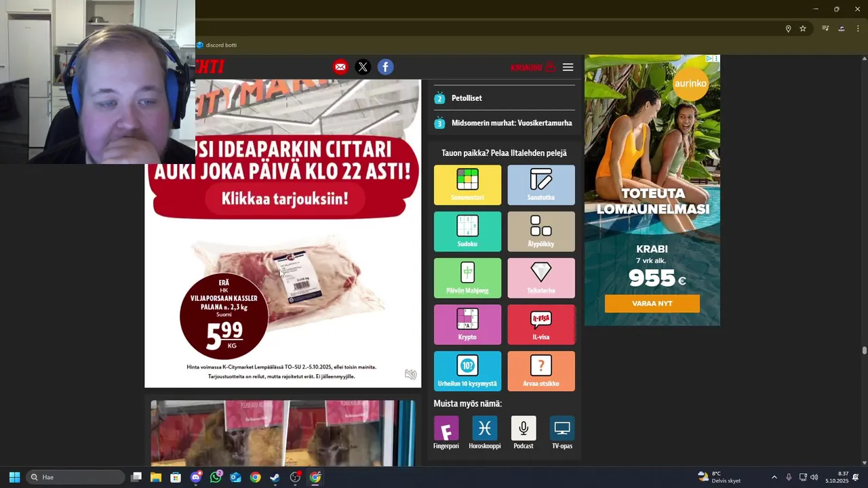Open the Fingerpori comic shortcut
The height and width of the screenshot is (488, 868).
446,432
